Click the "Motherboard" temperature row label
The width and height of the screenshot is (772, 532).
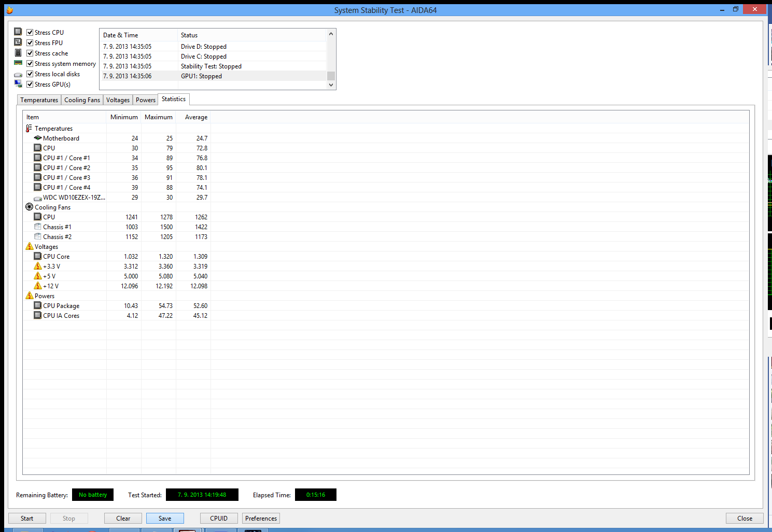click(x=61, y=138)
